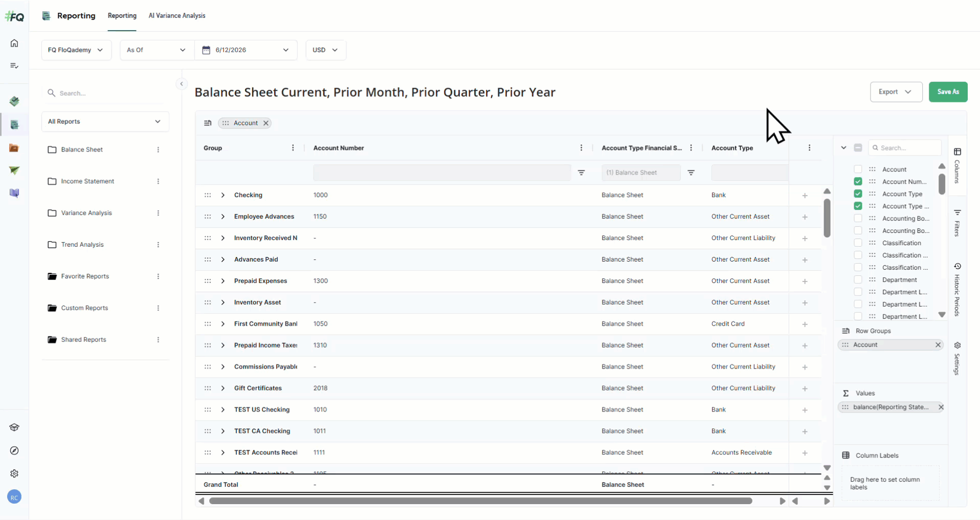This screenshot has width=980, height=520.
Task: Open the compass icon in left sidebar
Action: (x=14, y=450)
